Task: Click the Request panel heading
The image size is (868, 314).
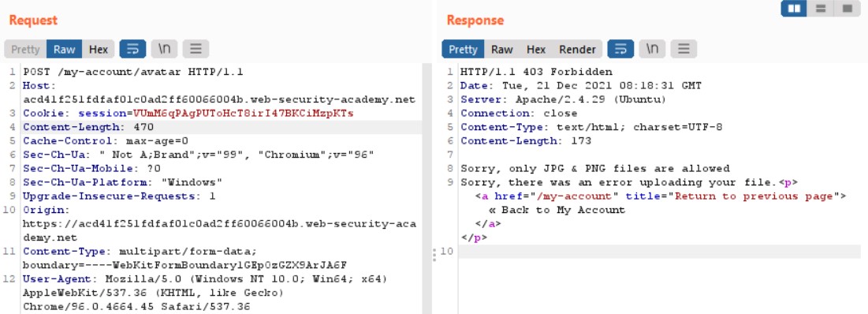Action: 33,21
